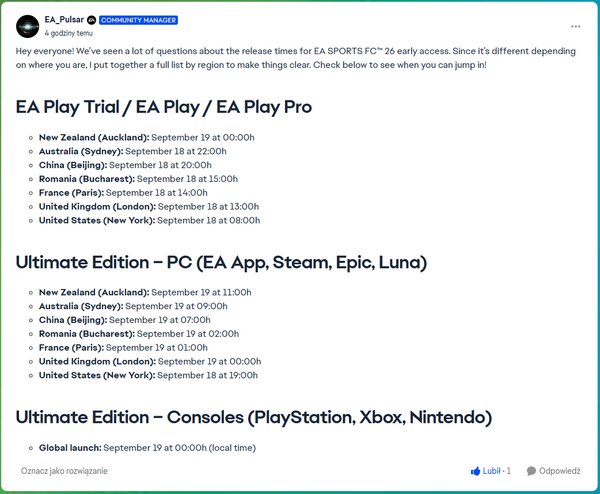
Task: Select 'Romania (Bucharest): September 19 at 02:00h'
Action: [x=139, y=334]
